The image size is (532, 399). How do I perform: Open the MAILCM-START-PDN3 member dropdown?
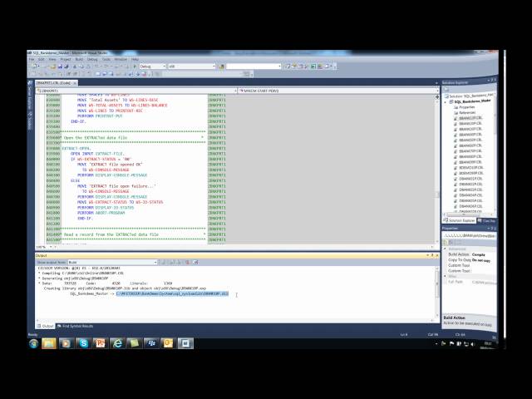[338, 91]
